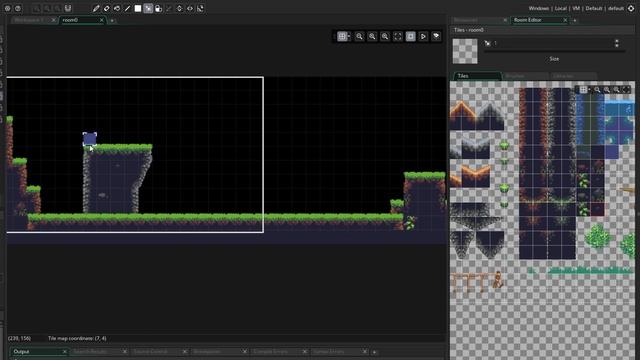
Task: Click the padlock-style auto tile icon
Action: (159, 8)
